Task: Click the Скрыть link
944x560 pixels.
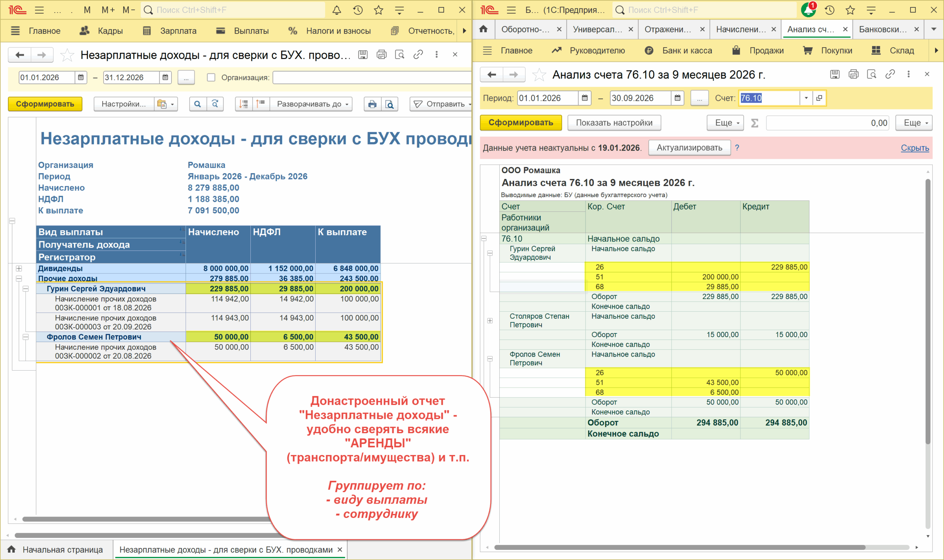Action: pos(914,148)
